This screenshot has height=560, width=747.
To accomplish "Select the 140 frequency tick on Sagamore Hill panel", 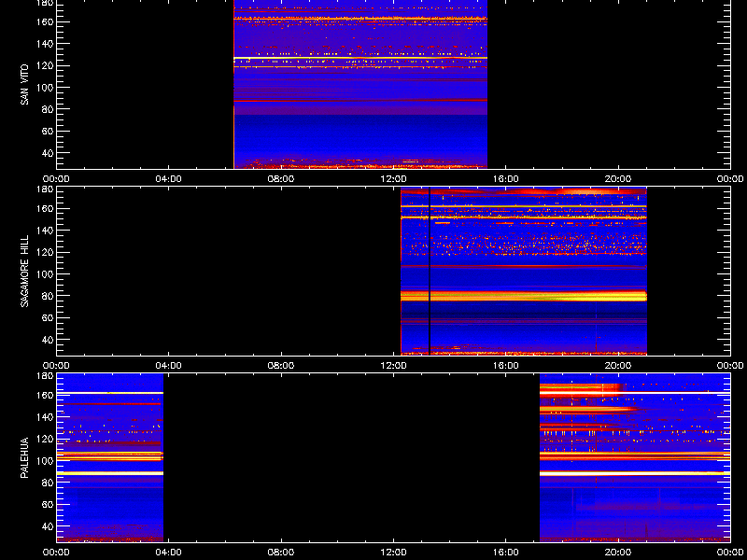I will [45, 231].
